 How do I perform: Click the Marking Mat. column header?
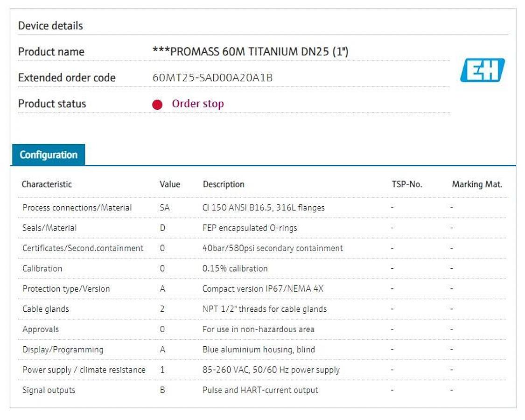(477, 184)
